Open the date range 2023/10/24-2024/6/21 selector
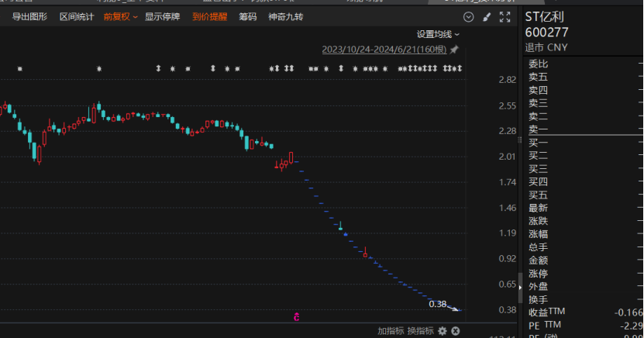 [384, 50]
